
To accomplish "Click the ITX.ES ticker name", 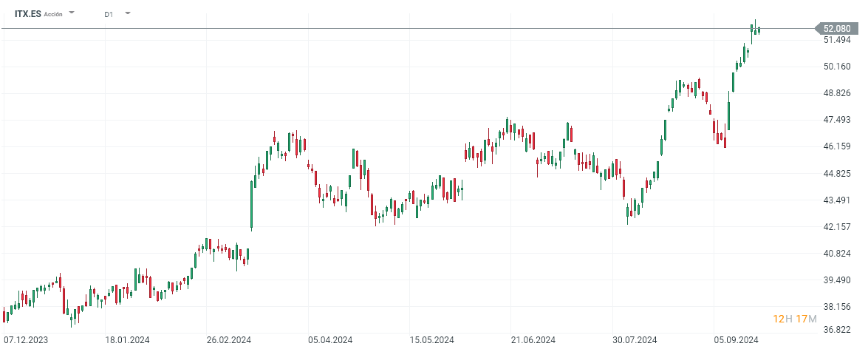I will (x=28, y=14).
